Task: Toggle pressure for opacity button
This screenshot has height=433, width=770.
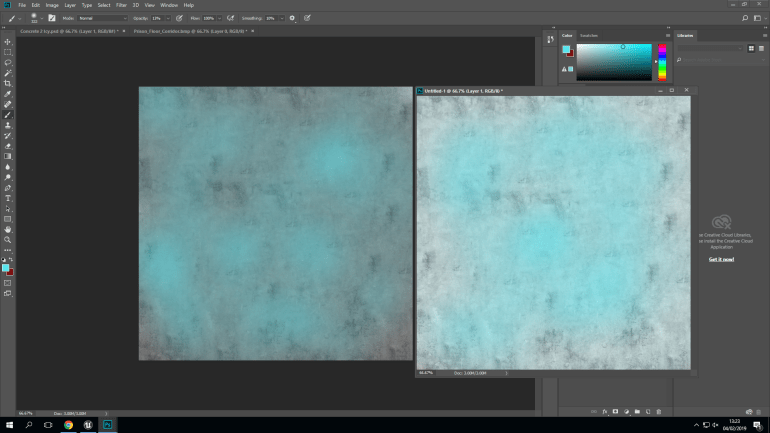Action: coord(179,18)
